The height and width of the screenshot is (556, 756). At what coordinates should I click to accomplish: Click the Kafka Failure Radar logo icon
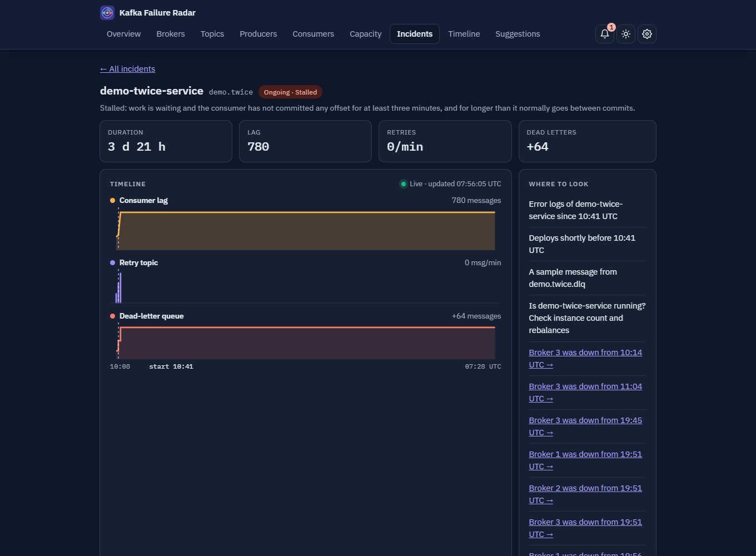107,13
